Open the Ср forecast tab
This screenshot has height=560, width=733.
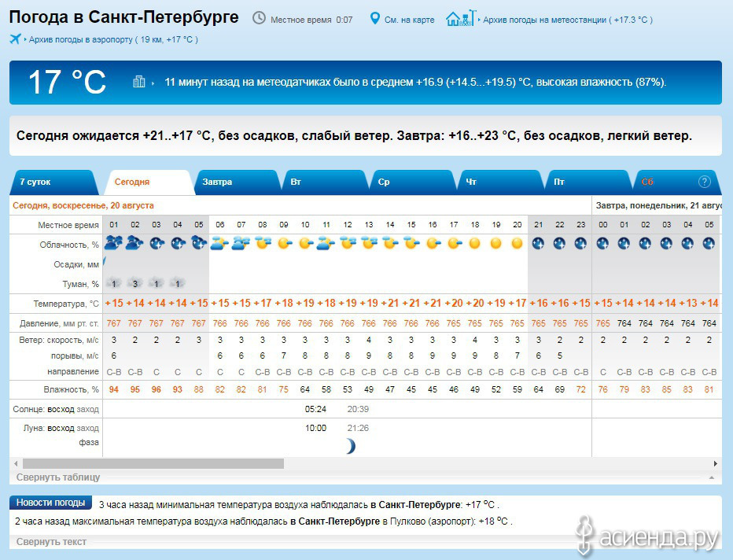tap(412, 182)
